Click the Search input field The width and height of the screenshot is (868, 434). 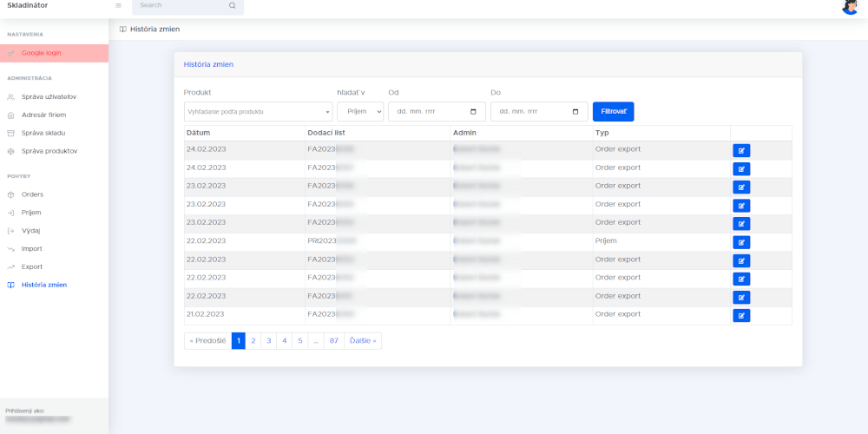180,5
